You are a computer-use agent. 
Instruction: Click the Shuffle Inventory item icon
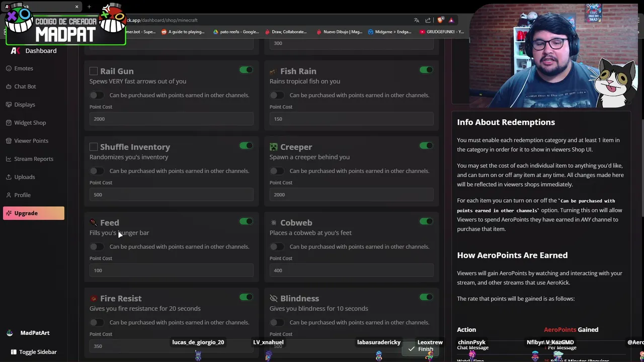click(94, 147)
